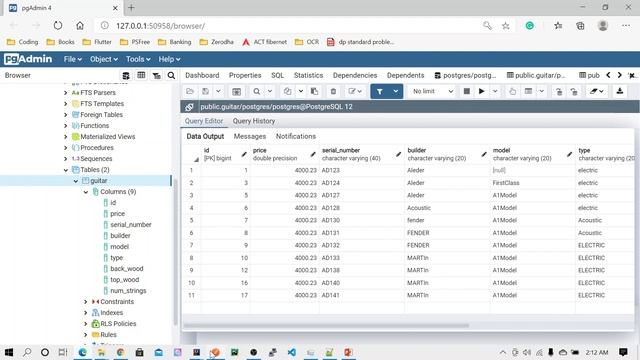The image size is (640, 360).
Task: Open the Save File options dropdown arrow
Action: (x=218, y=91)
